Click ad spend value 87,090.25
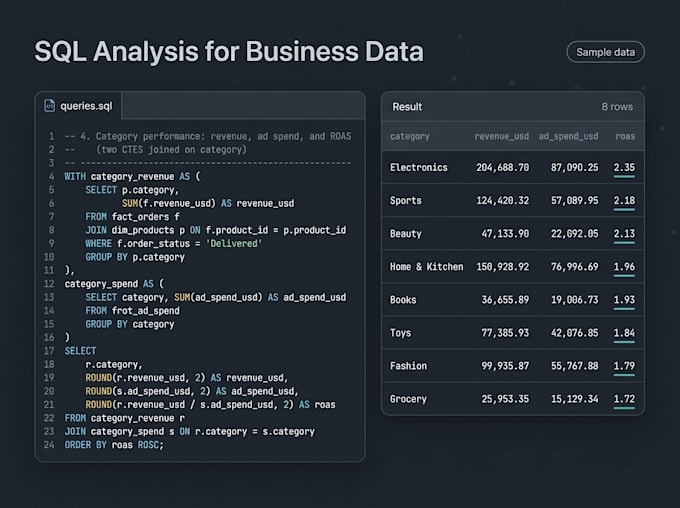Viewport: 680px width, 508px height. 574,167
